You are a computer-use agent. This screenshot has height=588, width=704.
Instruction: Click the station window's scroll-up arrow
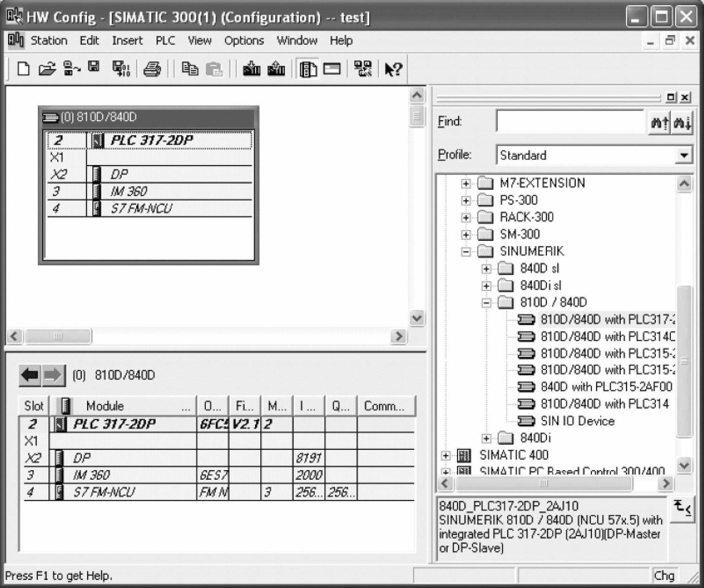[x=416, y=96]
